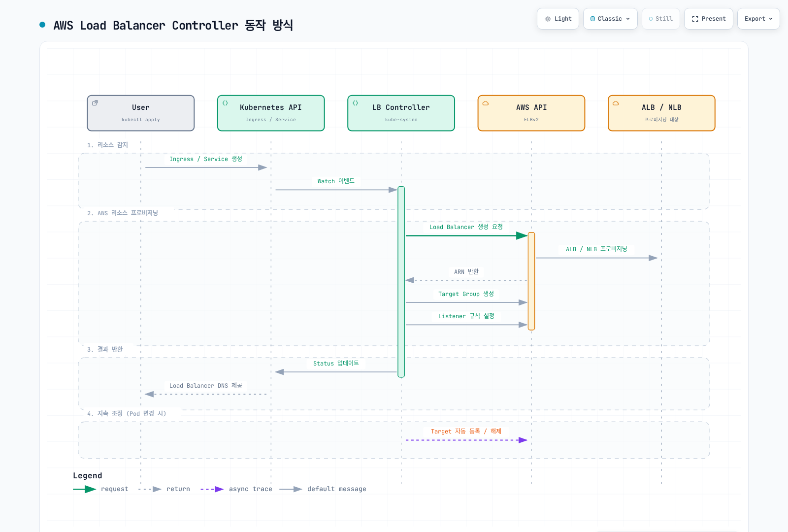This screenshot has height=532, width=788.
Task: Select the LB Controller participant box
Action: [x=401, y=113]
